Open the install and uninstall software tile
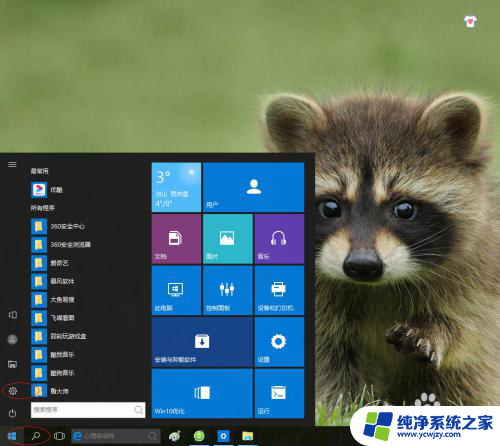This screenshot has height=446, width=500. 202,342
